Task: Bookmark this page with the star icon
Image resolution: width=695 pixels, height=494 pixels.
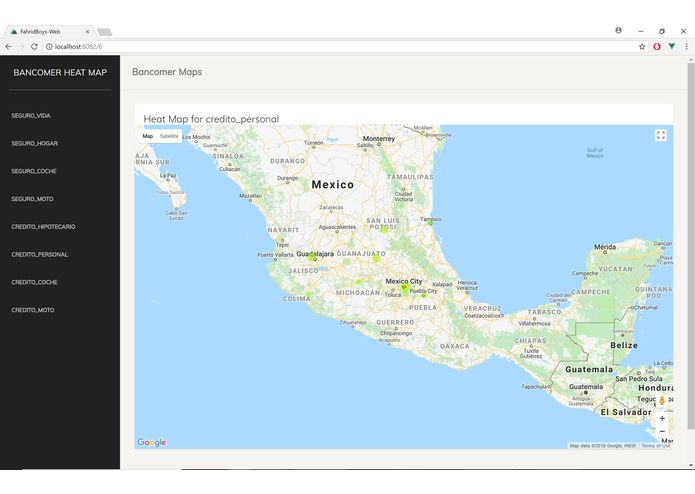Action: pos(642,47)
